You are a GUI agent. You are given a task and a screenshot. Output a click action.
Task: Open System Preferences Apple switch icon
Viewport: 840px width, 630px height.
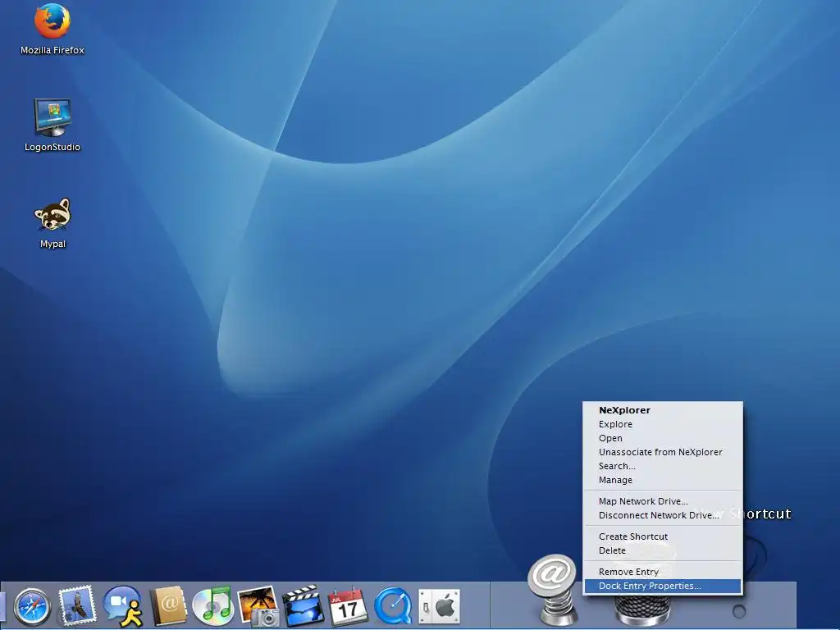[x=439, y=606]
